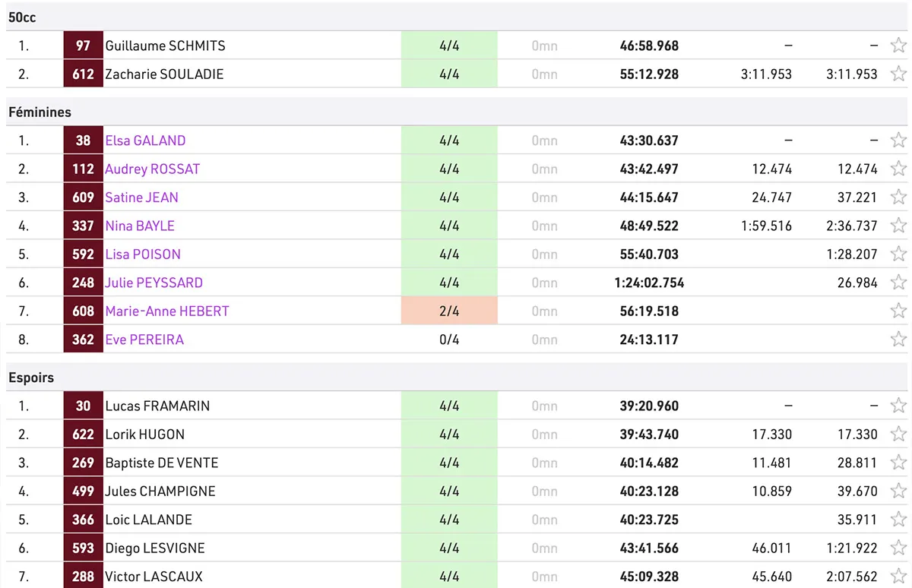Select Marie-Anne HEBERT's 2/4 laps cell
Image resolution: width=912 pixels, height=588 pixels.
[449, 311]
